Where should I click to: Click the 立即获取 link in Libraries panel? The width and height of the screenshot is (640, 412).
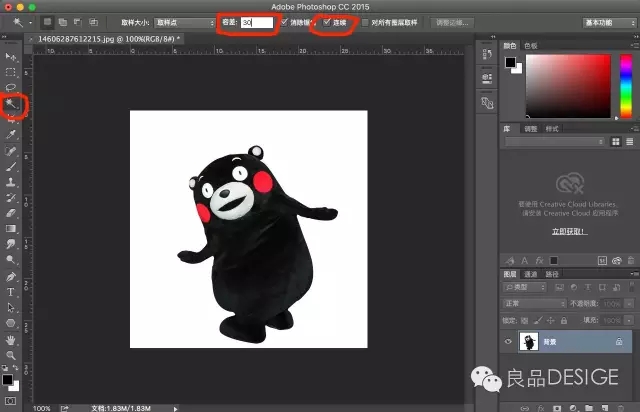click(x=567, y=230)
